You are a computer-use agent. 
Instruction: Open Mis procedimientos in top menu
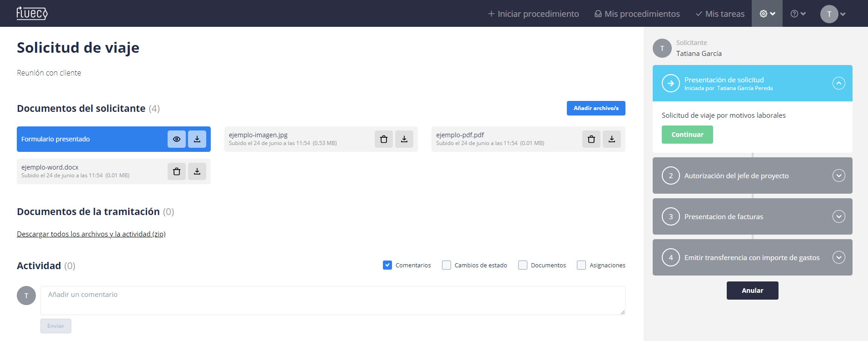click(x=637, y=14)
